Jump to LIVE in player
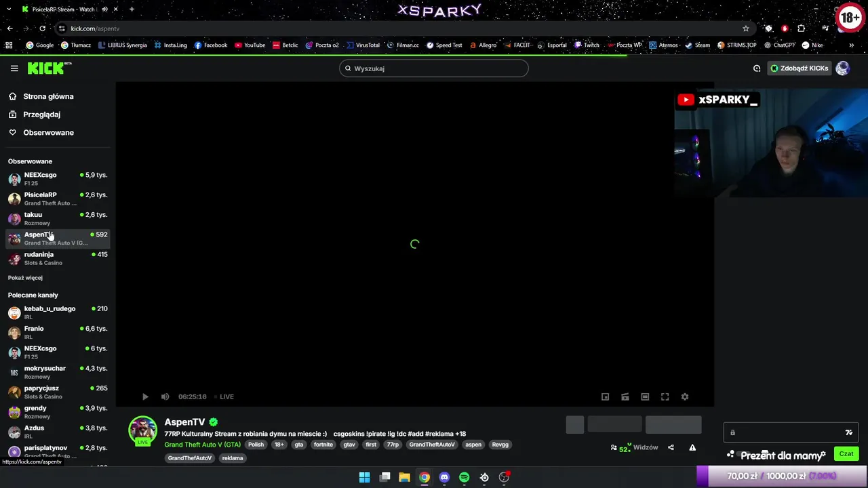Viewport: 868px width, 488px height. point(224,396)
